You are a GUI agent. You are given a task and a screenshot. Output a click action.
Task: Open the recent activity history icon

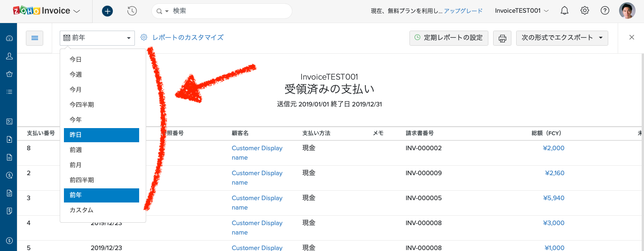point(132,11)
